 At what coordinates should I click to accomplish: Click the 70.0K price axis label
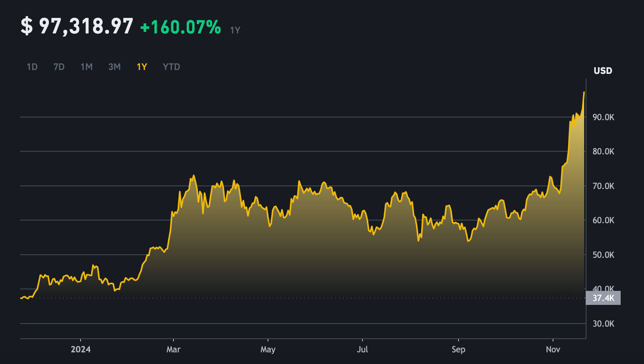603,186
